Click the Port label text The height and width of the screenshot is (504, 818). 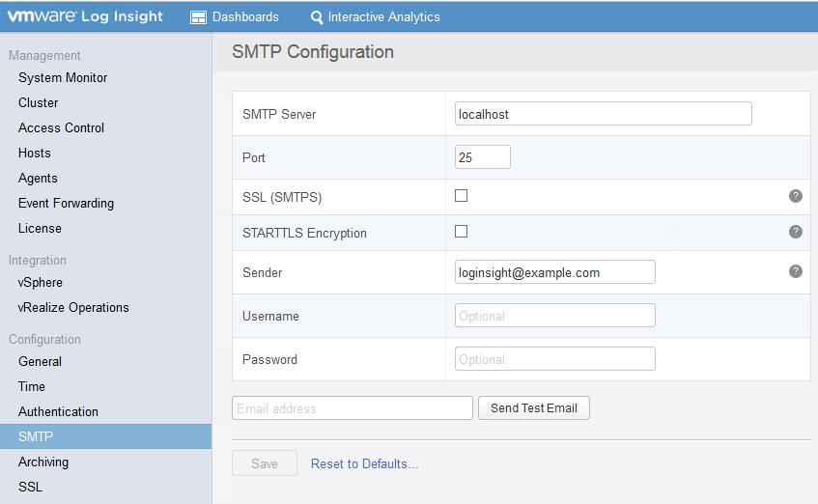pos(254,157)
